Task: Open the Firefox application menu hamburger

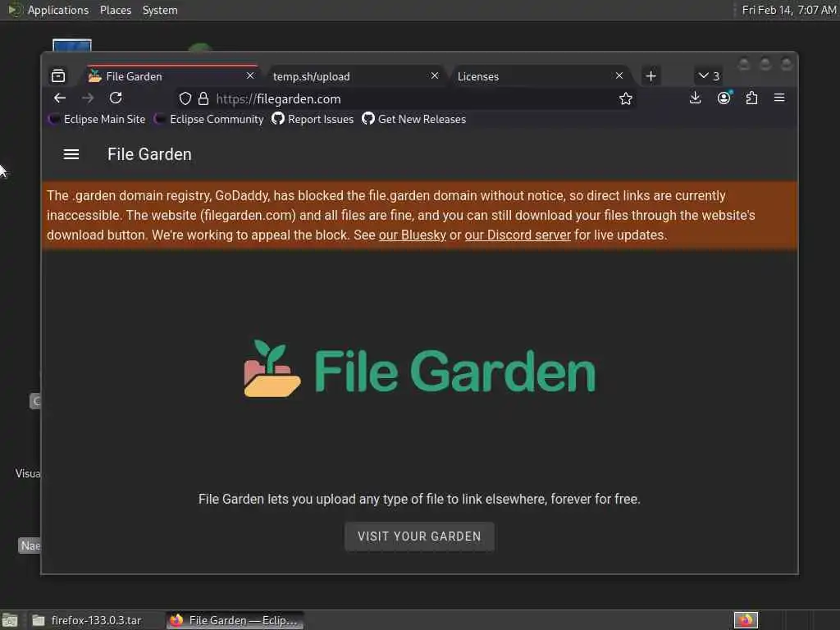Action: [x=779, y=98]
